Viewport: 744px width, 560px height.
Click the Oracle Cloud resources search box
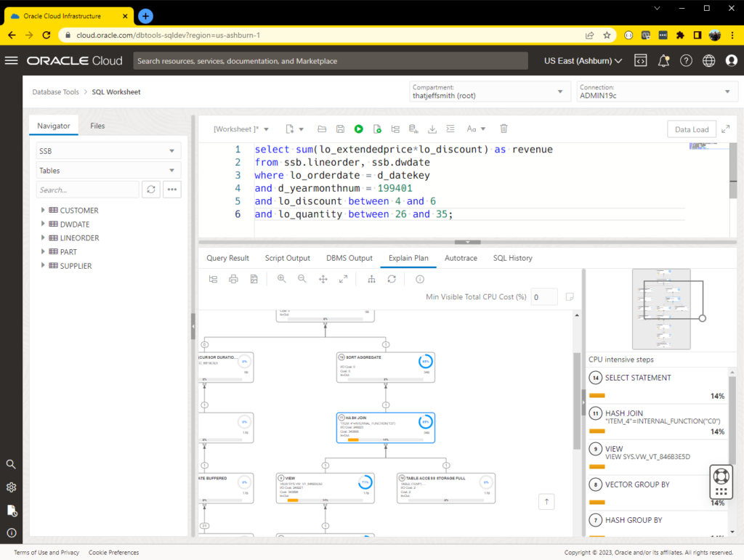point(331,61)
